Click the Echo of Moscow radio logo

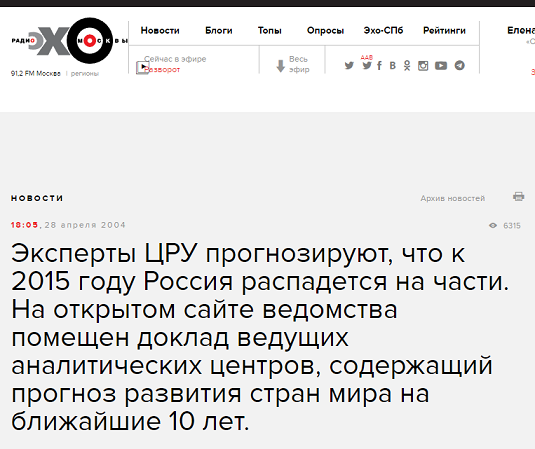(x=70, y=41)
